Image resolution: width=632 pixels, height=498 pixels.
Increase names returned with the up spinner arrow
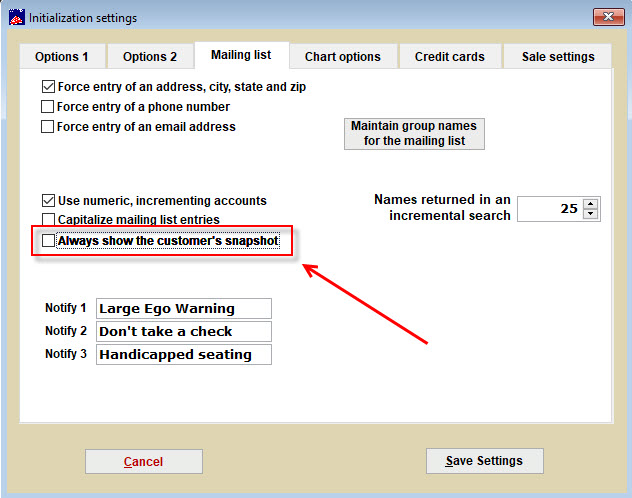click(x=590, y=203)
